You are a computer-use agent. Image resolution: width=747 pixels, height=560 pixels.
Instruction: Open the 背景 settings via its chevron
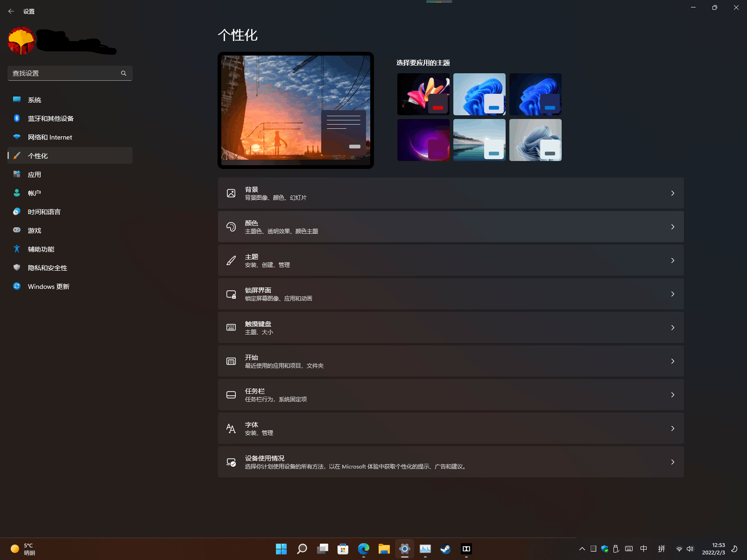point(673,193)
